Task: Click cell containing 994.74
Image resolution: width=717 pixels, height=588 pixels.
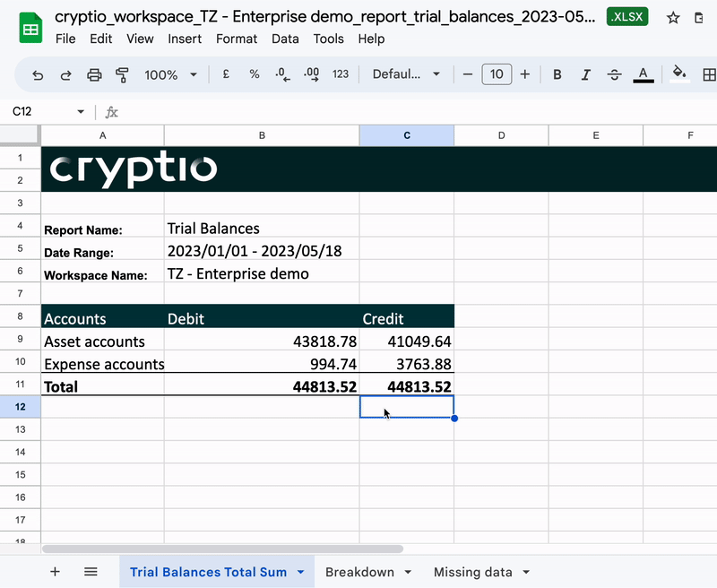Action: click(x=262, y=361)
